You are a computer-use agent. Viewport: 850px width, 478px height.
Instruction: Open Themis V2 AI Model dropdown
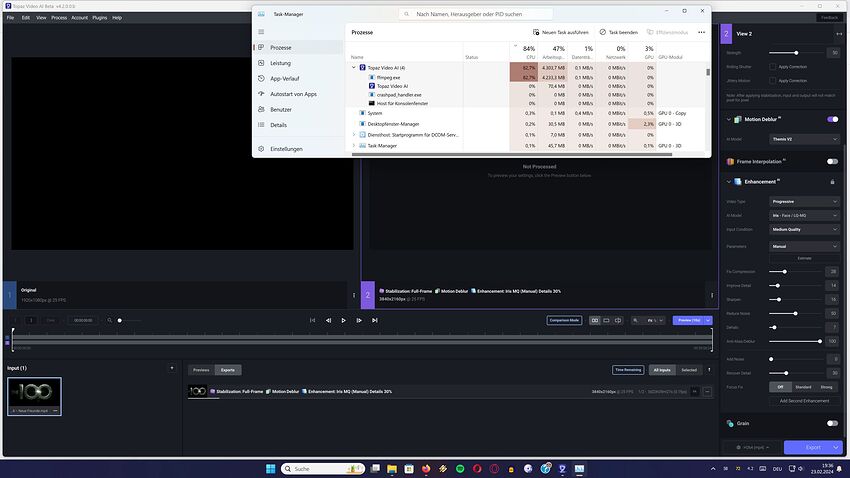click(x=804, y=139)
